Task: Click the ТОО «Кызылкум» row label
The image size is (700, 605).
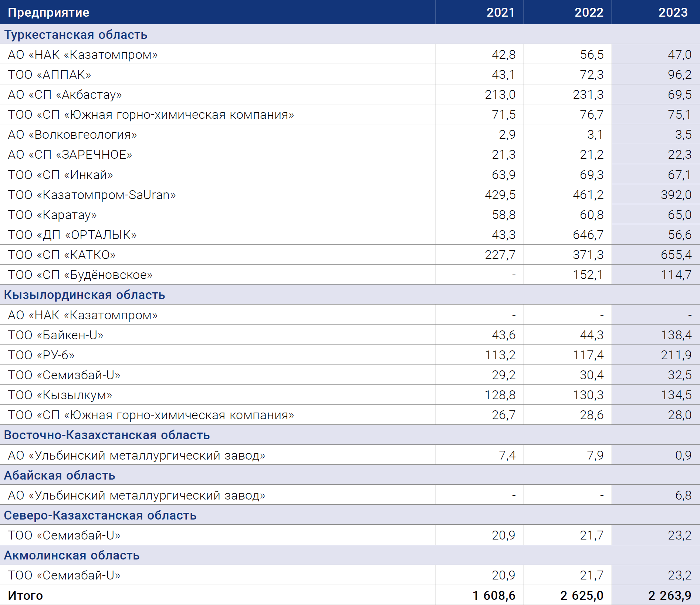Action: [60, 395]
